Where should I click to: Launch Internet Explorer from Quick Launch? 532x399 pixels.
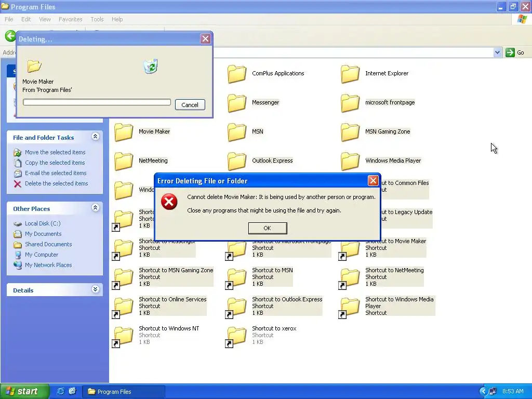60,391
